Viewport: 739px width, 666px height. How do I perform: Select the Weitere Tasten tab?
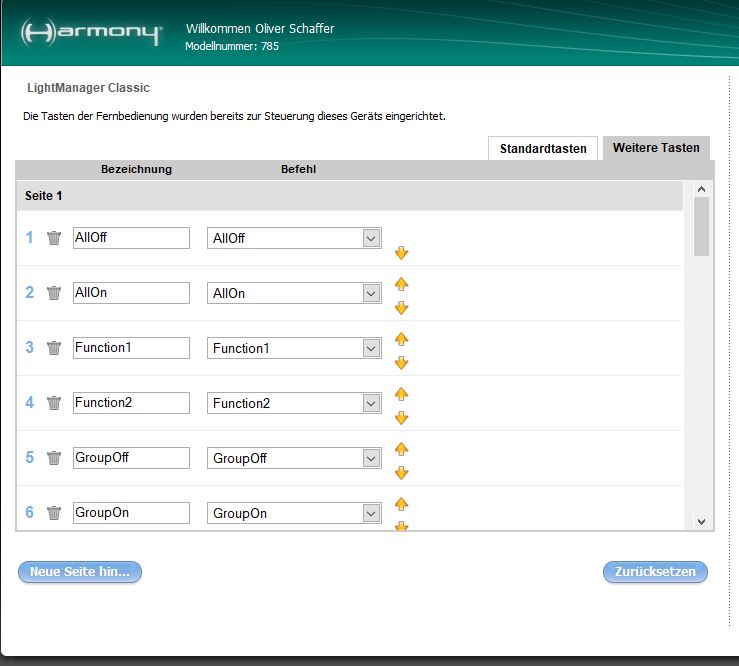coord(656,148)
